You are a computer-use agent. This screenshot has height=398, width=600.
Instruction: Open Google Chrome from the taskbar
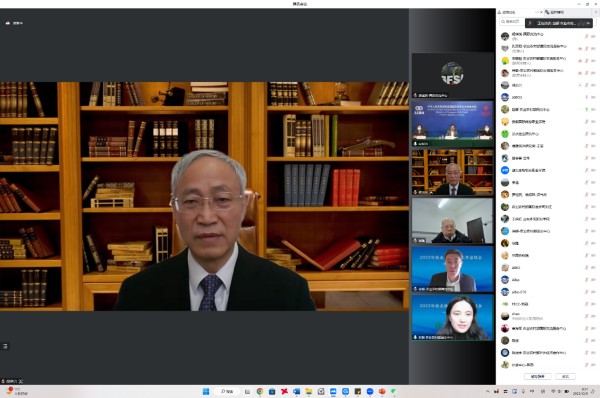[260, 391]
